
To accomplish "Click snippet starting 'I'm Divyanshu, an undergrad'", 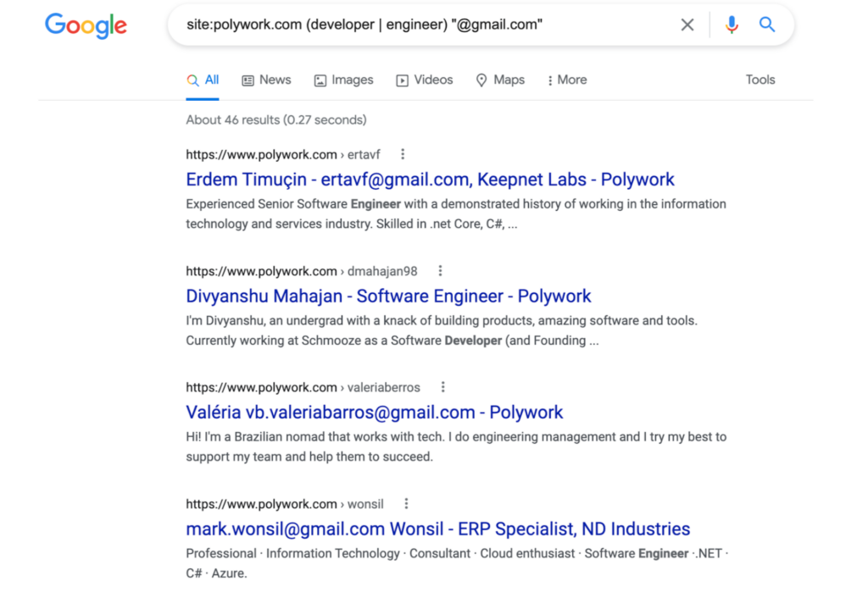I will coord(442,331).
